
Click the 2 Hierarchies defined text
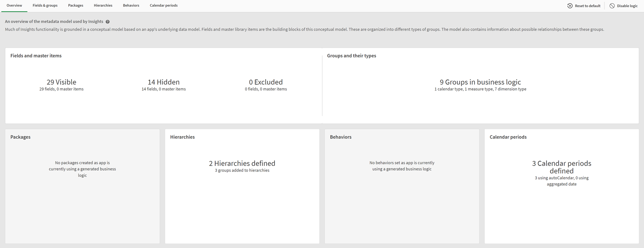tap(242, 163)
